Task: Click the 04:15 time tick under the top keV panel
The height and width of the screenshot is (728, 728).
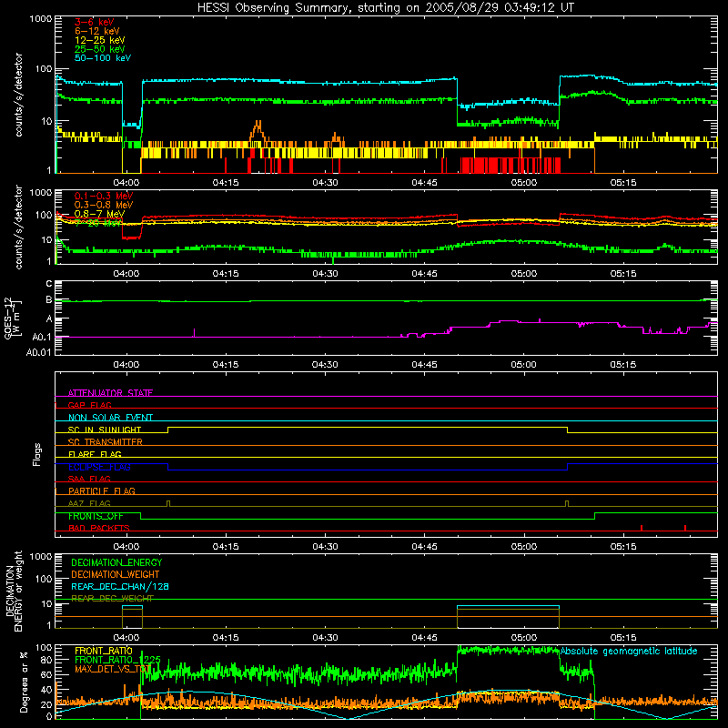Action: click(x=226, y=182)
